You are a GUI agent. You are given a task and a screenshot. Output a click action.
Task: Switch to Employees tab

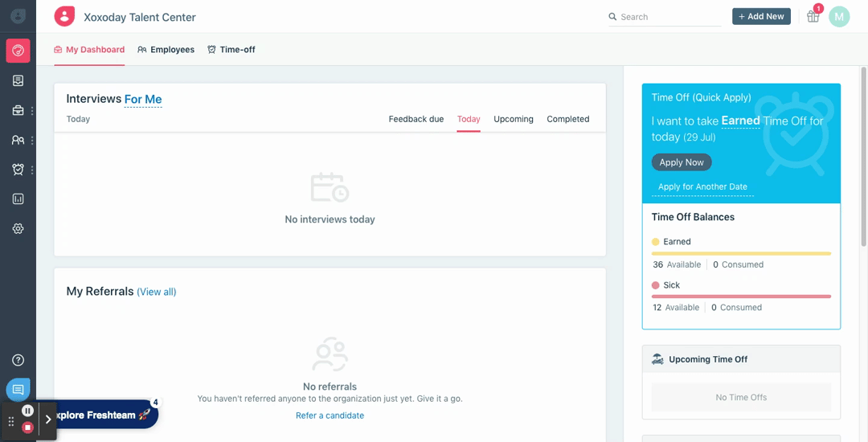[166, 49]
